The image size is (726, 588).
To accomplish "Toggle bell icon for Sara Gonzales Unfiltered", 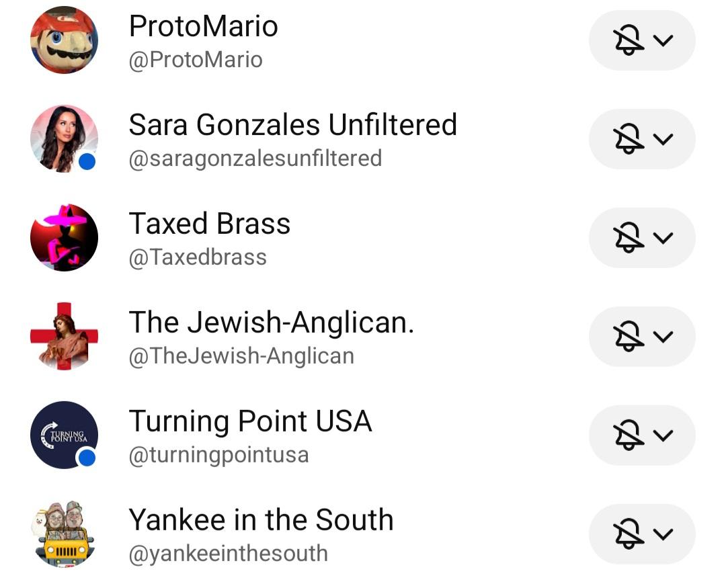I will (629, 140).
